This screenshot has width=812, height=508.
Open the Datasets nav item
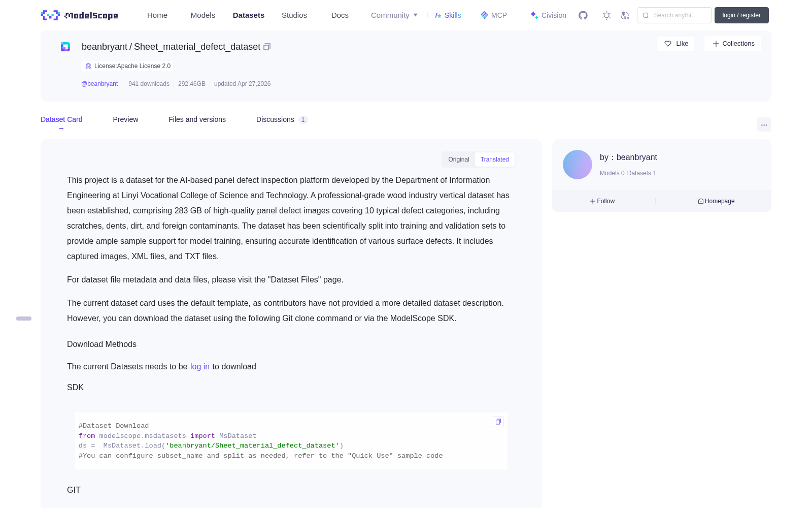click(249, 15)
